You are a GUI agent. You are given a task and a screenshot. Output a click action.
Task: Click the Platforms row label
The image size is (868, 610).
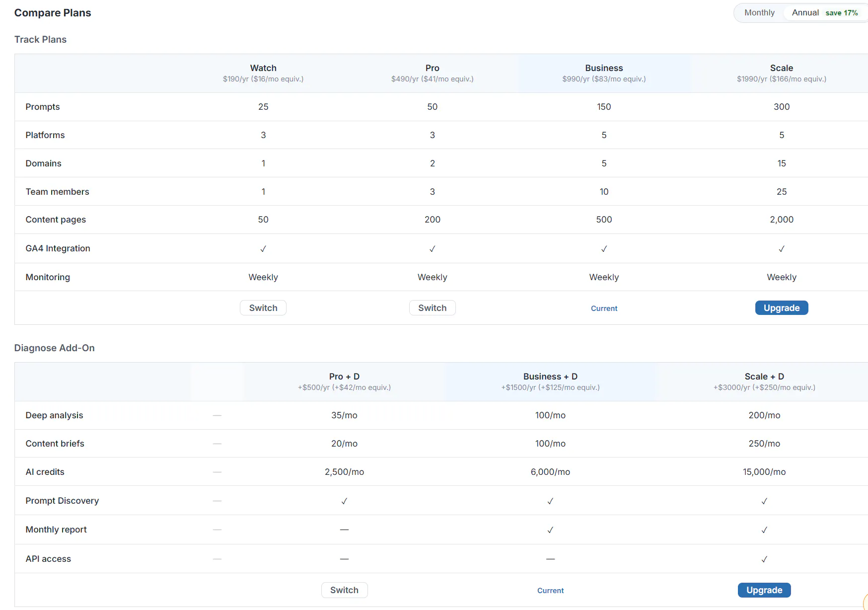click(45, 135)
